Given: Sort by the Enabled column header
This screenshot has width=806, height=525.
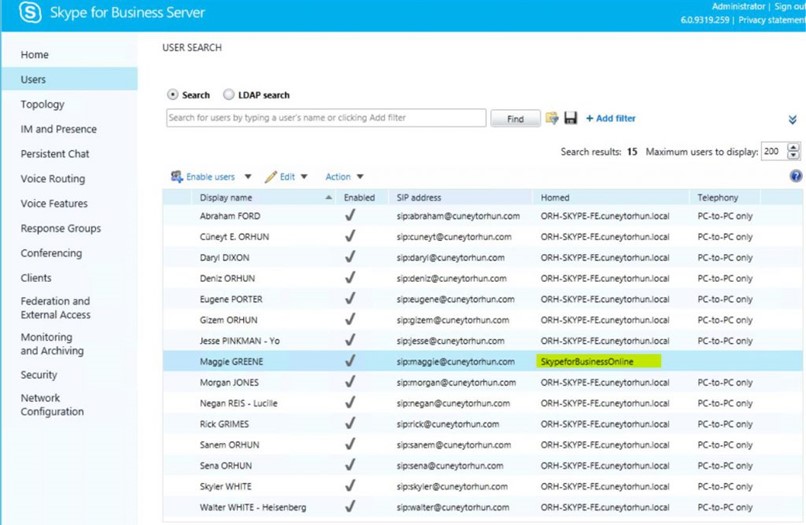Looking at the screenshot, I should coord(359,197).
